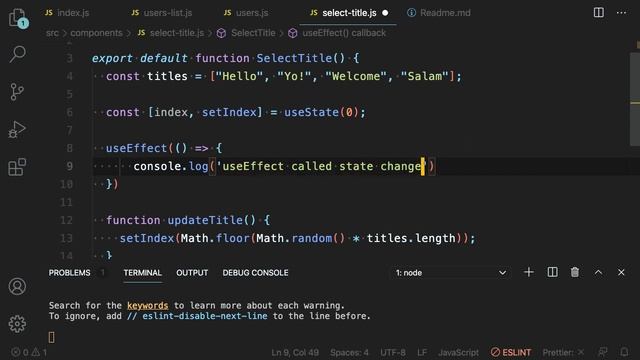Open the Readme.md tab

click(439, 13)
